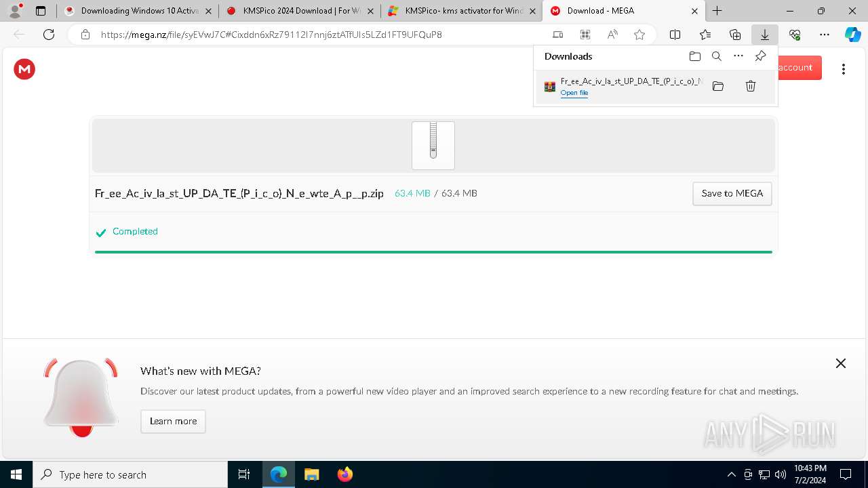Open a new browser tab
This screenshot has height=488, width=868.
pyautogui.click(x=717, y=11)
